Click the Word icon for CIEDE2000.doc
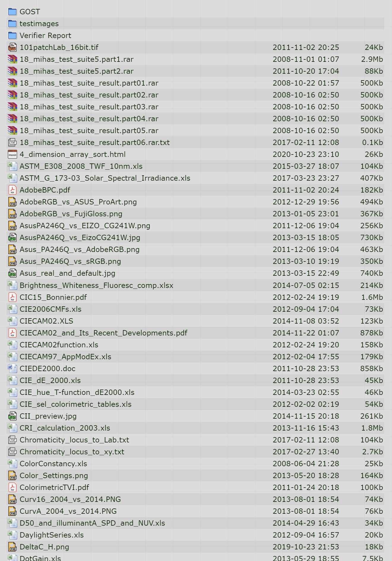This screenshot has width=392, height=561. click(x=12, y=368)
